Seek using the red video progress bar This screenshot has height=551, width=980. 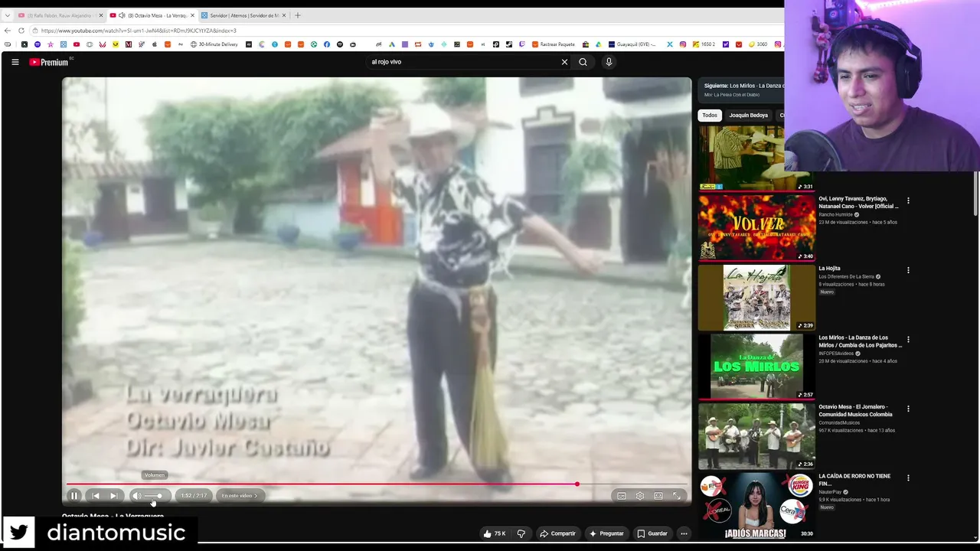(x=377, y=484)
